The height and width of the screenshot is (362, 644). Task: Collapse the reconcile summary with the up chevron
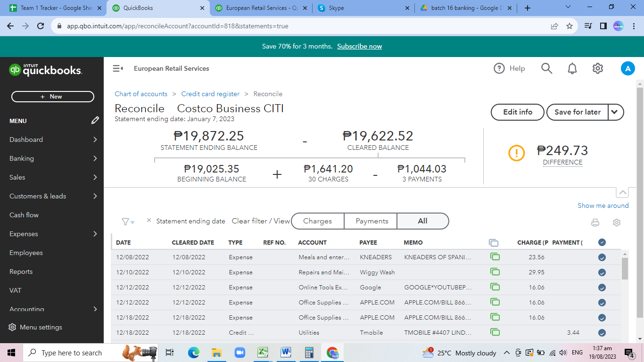623,193
